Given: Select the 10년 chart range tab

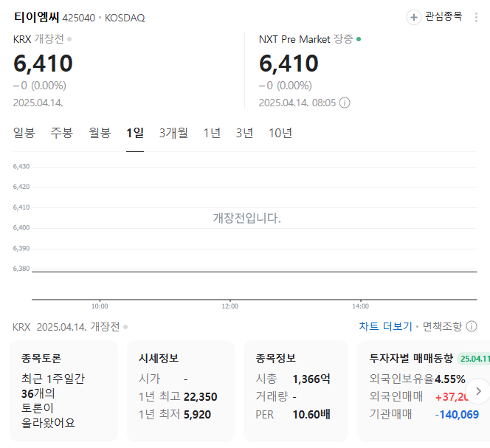Looking at the screenshot, I should (x=280, y=133).
